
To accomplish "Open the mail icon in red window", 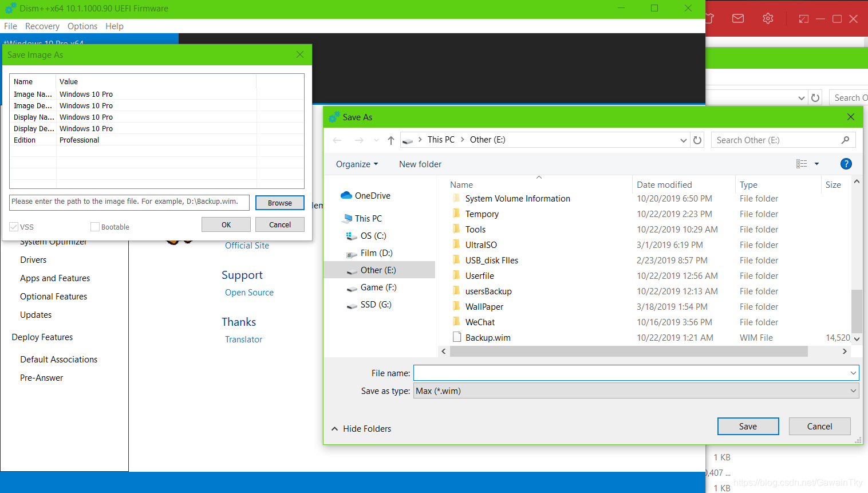I will point(738,18).
